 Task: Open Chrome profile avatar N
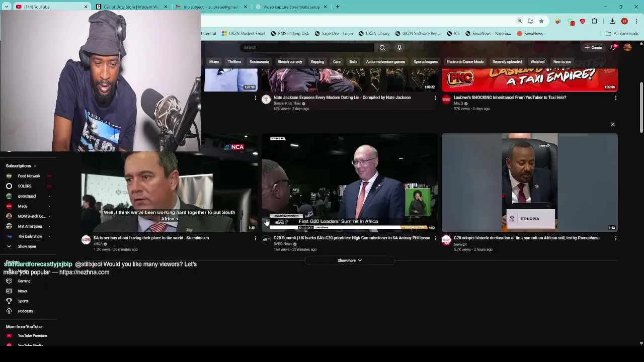(x=624, y=21)
